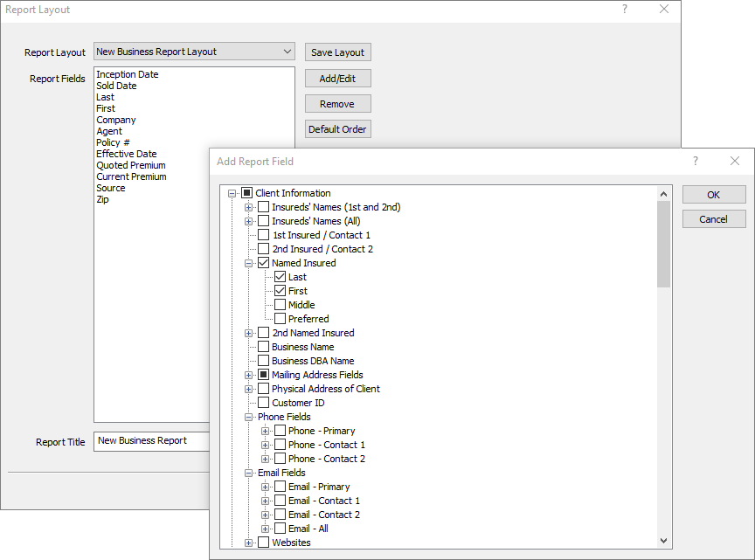Expand the Phone - Primary branch
This screenshot has width=755, height=560.
(265, 430)
